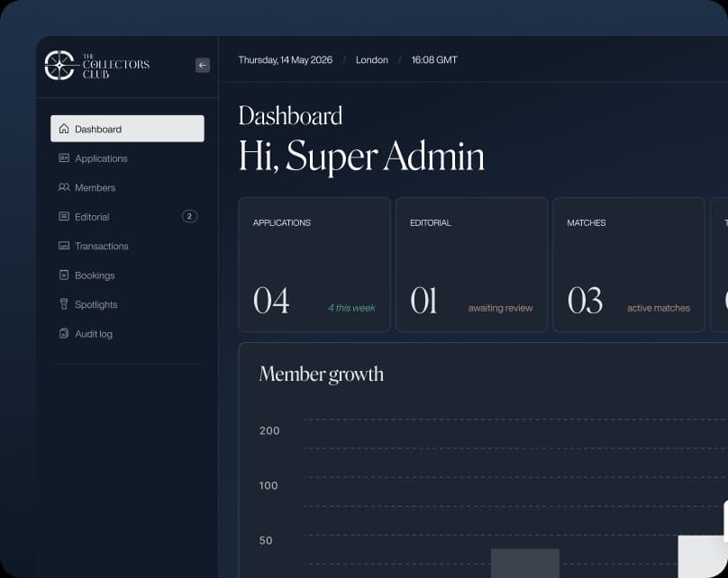Click the 'Member growth' chart title
728x578 pixels.
(322, 375)
